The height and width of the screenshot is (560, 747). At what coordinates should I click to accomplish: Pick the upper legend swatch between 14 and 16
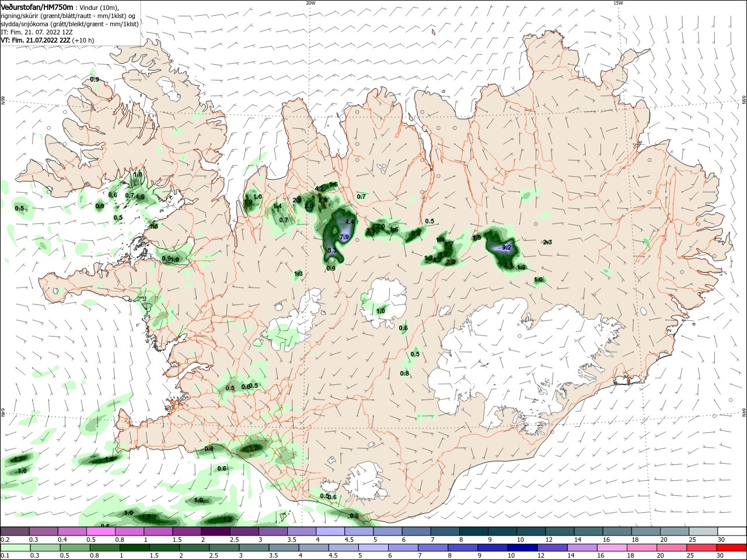coord(589,531)
